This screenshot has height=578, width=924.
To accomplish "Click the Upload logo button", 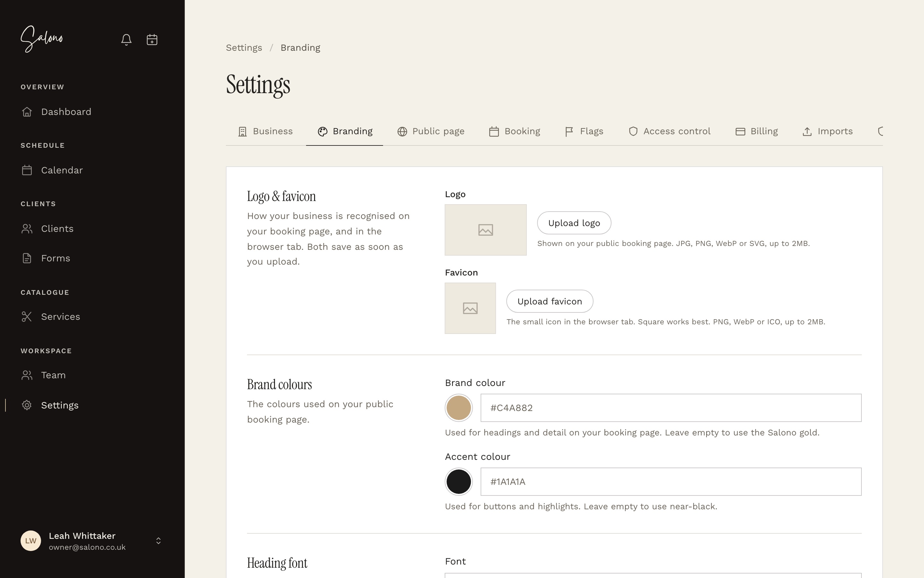I will coord(574,223).
